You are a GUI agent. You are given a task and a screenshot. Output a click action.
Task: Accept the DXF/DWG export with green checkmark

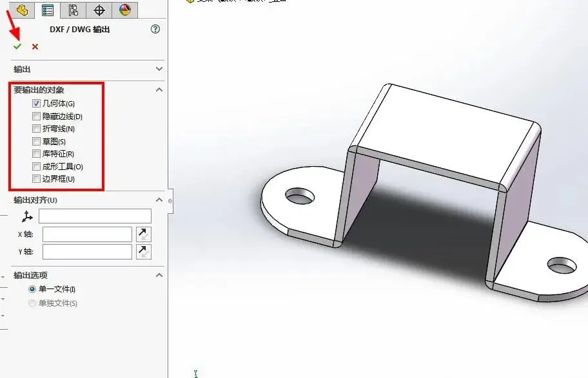pyautogui.click(x=17, y=47)
